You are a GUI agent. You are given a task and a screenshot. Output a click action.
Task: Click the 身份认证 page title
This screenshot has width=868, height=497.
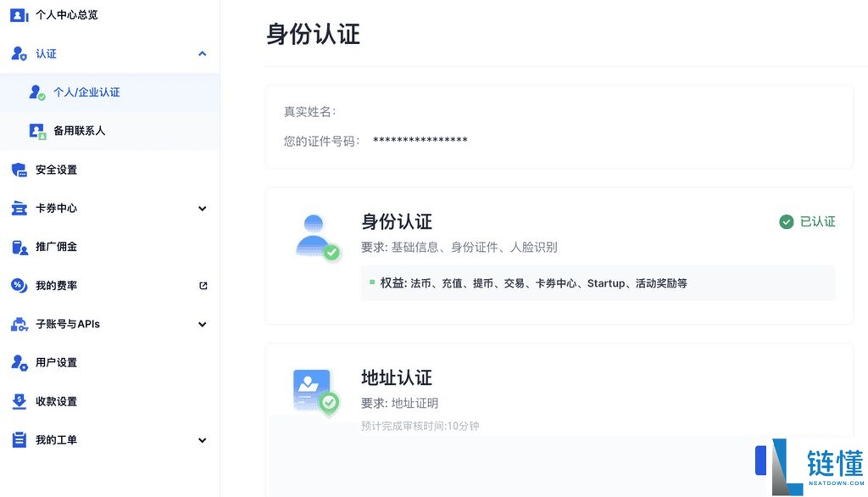[314, 34]
